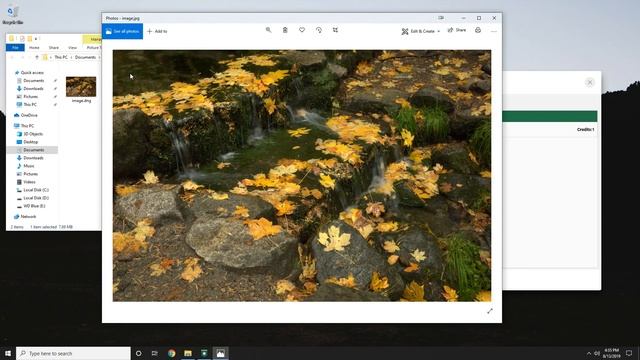640x360 pixels.
Task: Open Local Disk (C:) in navigation pane
Action: (x=36, y=190)
